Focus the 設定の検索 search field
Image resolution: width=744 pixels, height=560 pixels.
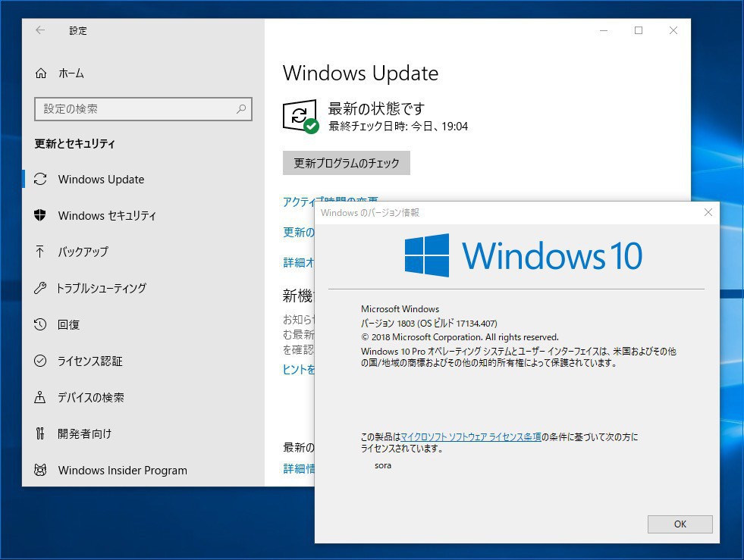[x=143, y=109]
